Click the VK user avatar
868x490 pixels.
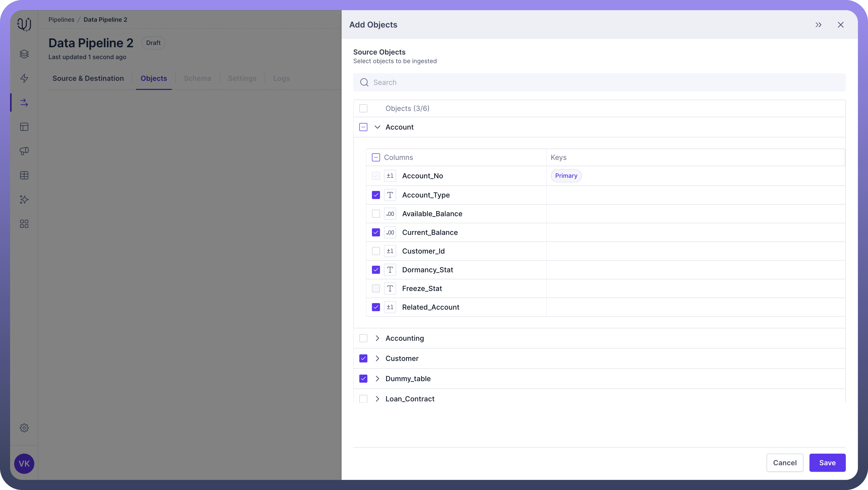coord(24,463)
